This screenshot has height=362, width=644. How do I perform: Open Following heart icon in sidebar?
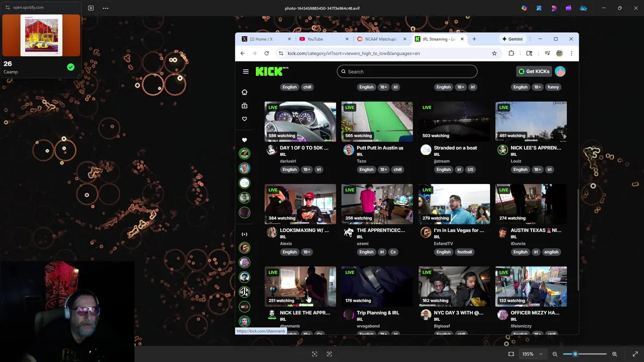245,119
